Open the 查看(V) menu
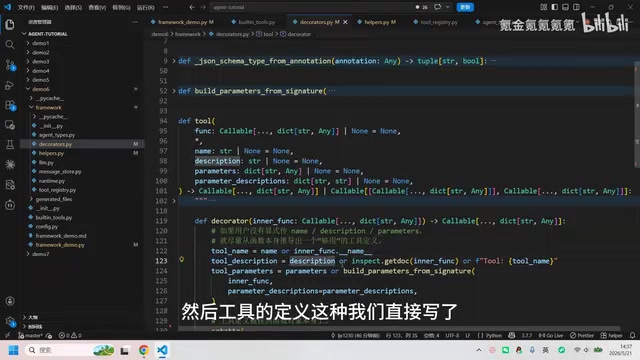640x360 pixels. click(97, 7)
